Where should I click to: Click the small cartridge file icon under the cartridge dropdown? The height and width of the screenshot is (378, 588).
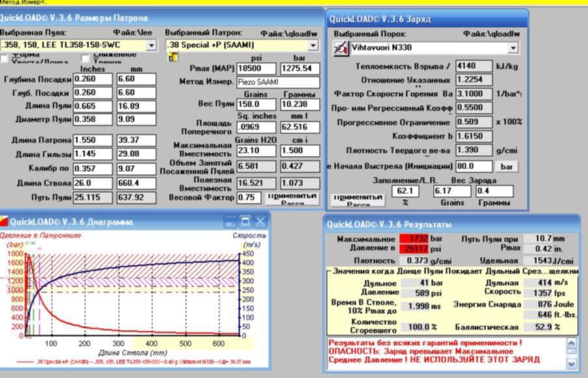(x=173, y=57)
